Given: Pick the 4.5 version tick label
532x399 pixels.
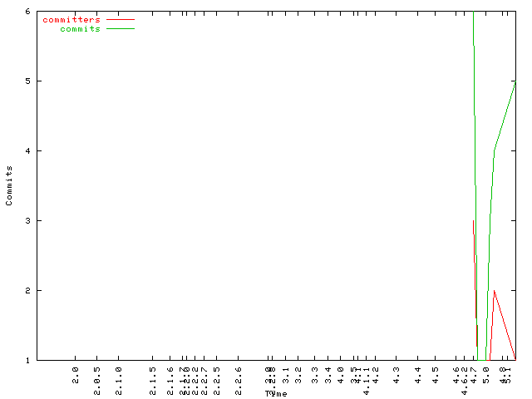Looking at the screenshot, I should (435, 371).
